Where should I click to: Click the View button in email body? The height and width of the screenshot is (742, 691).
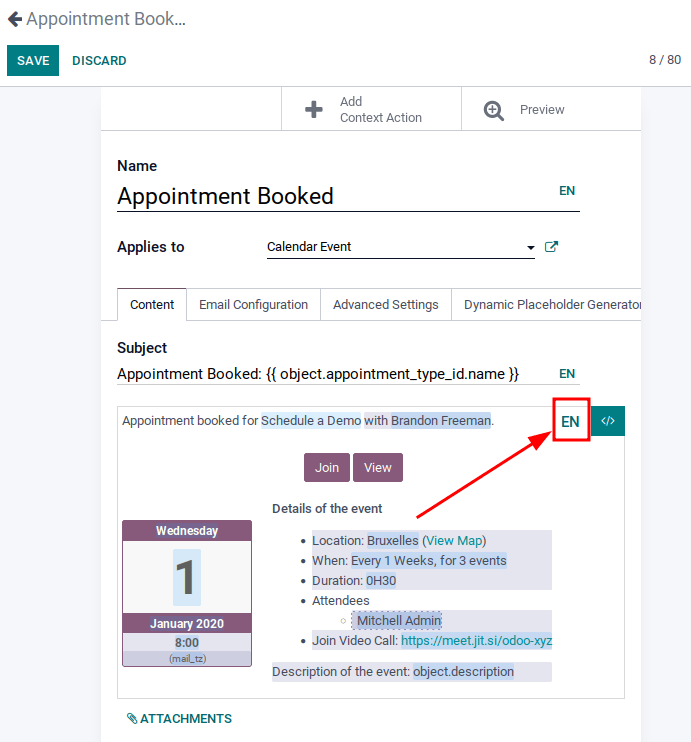377,467
